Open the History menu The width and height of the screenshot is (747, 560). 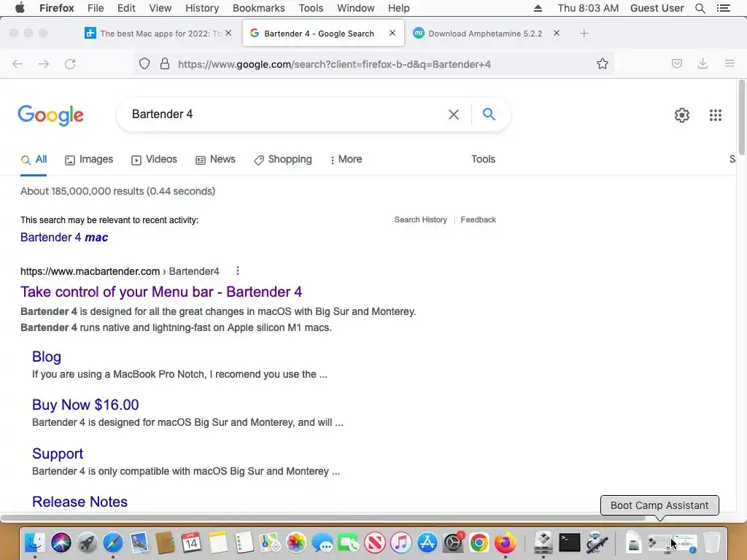pyautogui.click(x=202, y=8)
